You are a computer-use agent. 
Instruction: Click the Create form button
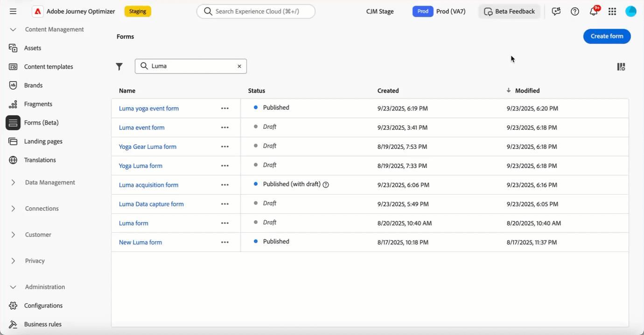[607, 36]
